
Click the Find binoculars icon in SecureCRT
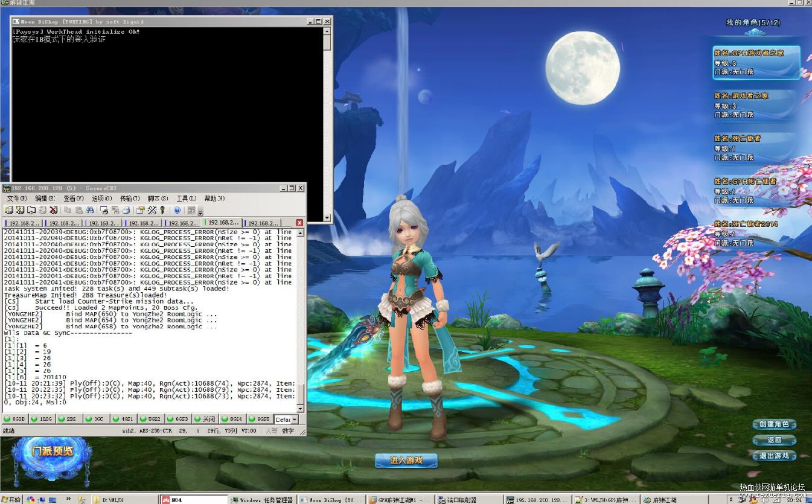(x=89, y=210)
